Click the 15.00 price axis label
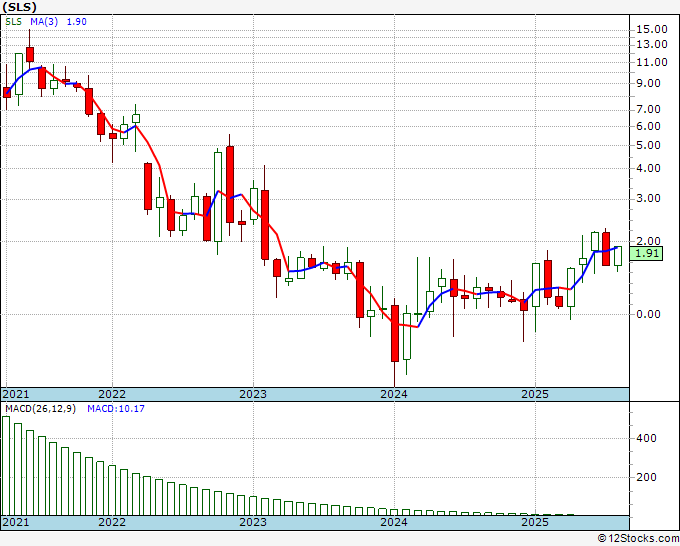 coord(651,29)
